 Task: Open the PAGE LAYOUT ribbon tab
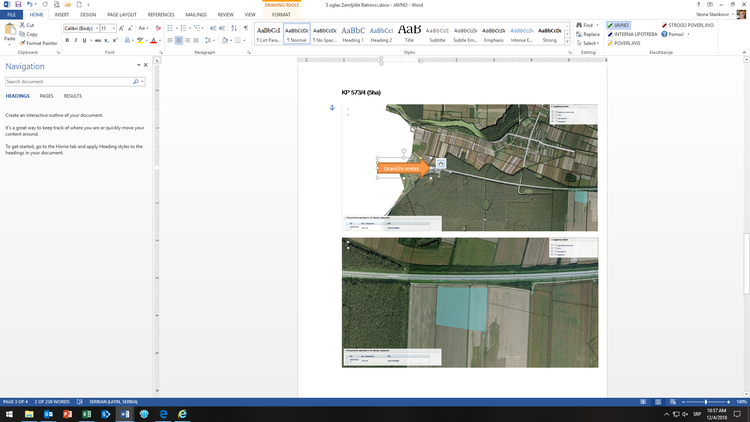click(122, 16)
